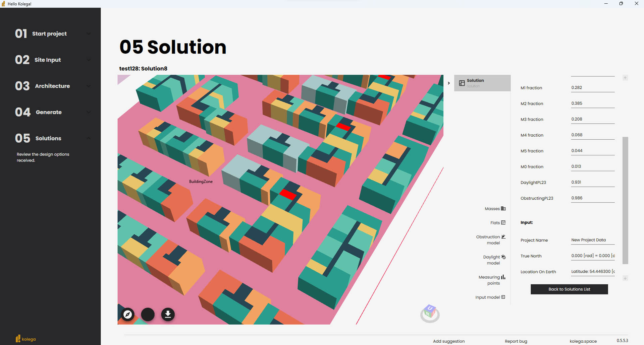Click the compass icon in the 3D viewport
Image resolution: width=644 pixels, height=345 pixels.
[128, 315]
